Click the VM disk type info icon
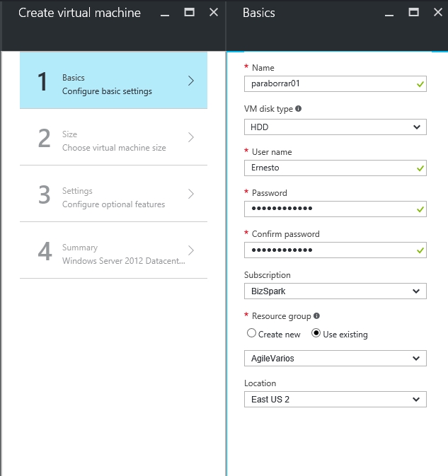The height and width of the screenshot is (476, 448). (298, 108)
